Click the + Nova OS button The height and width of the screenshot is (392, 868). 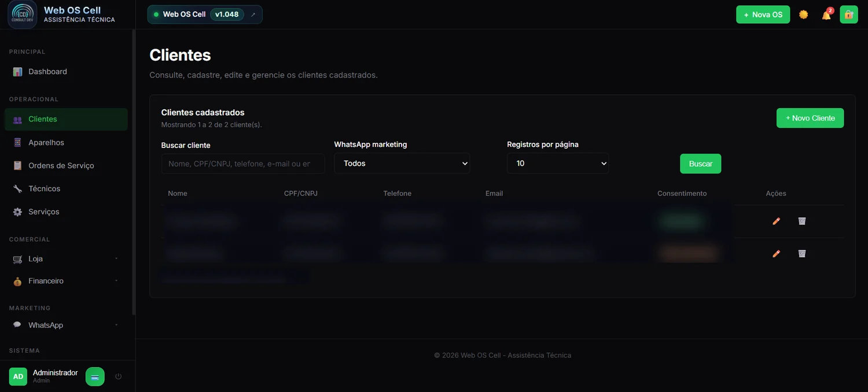coord(763,14)
